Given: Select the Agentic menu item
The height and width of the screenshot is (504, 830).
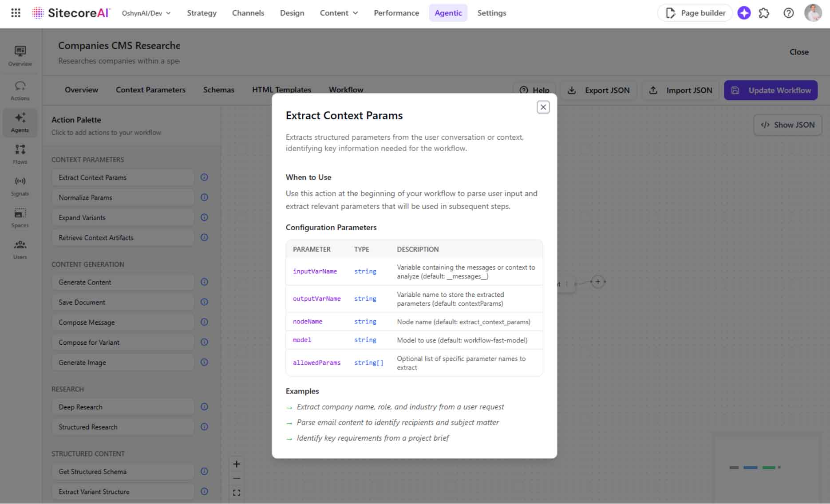Looking at the screenshot, I should click(448, 13).
